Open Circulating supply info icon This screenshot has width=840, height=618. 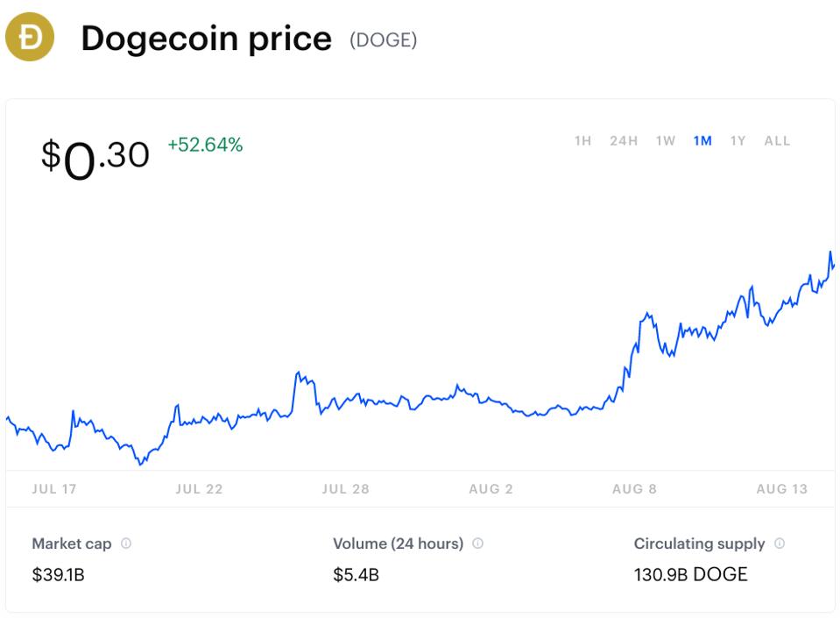pyautogui.click(x=780, y=543)
